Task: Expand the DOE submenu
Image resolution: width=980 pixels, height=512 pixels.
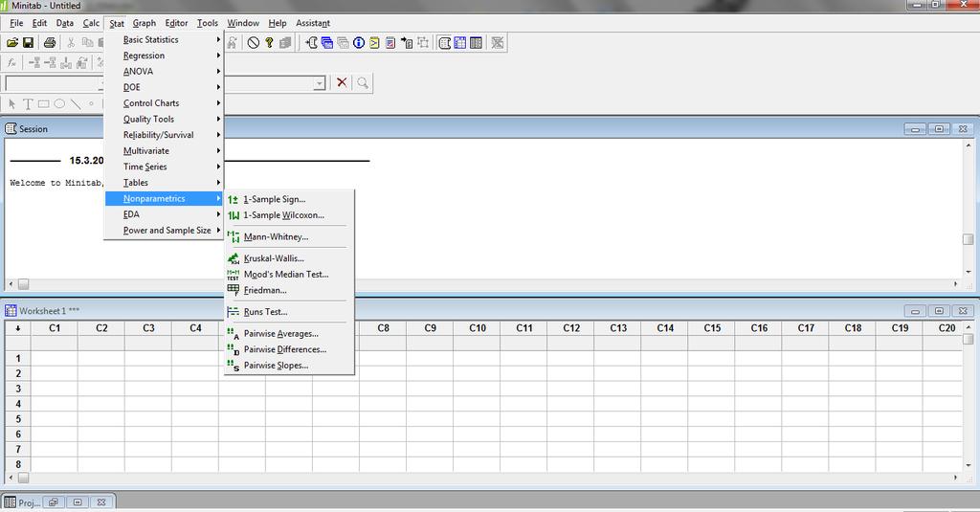Action: tap(164, 87)
